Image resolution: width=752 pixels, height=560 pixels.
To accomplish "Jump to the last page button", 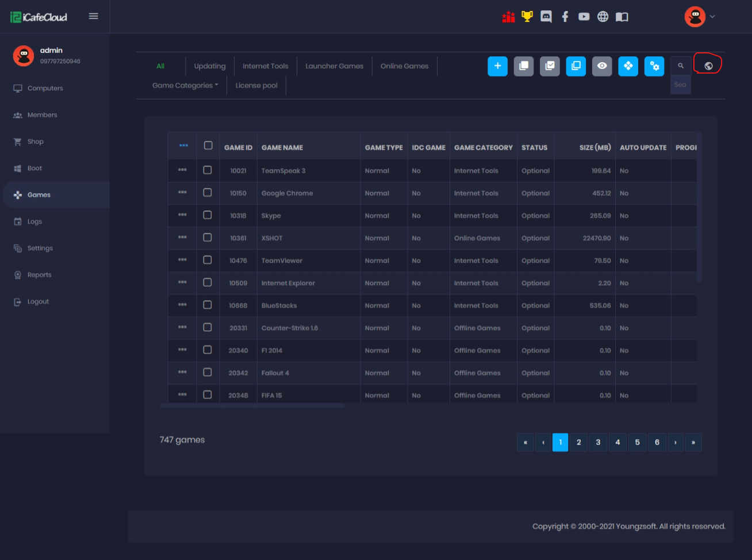I will coord(693,442).
